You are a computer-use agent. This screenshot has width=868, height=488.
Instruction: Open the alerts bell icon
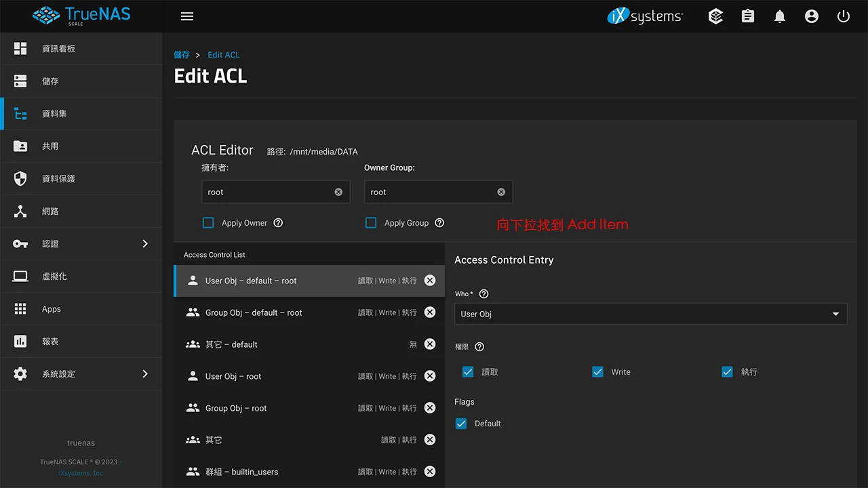point(780,16)
